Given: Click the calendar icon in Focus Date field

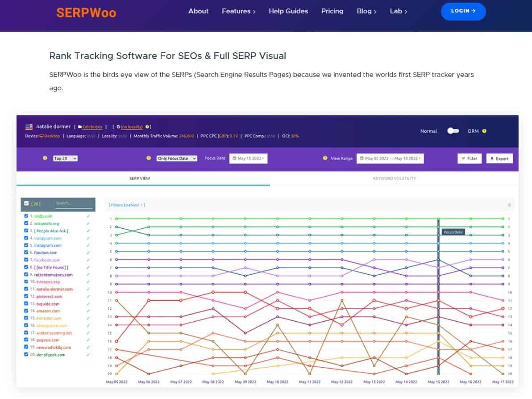Looking at the screenshot, I should coord(234,158).
